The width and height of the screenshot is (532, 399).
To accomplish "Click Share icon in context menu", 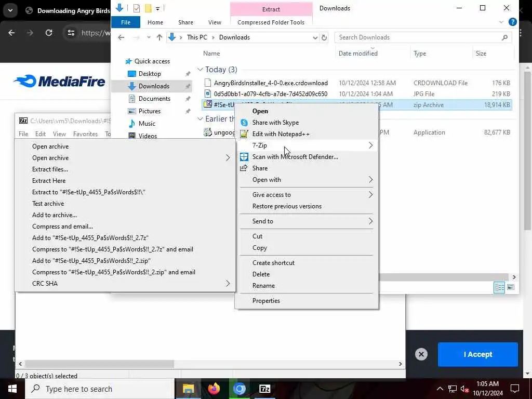I will 244,168.
